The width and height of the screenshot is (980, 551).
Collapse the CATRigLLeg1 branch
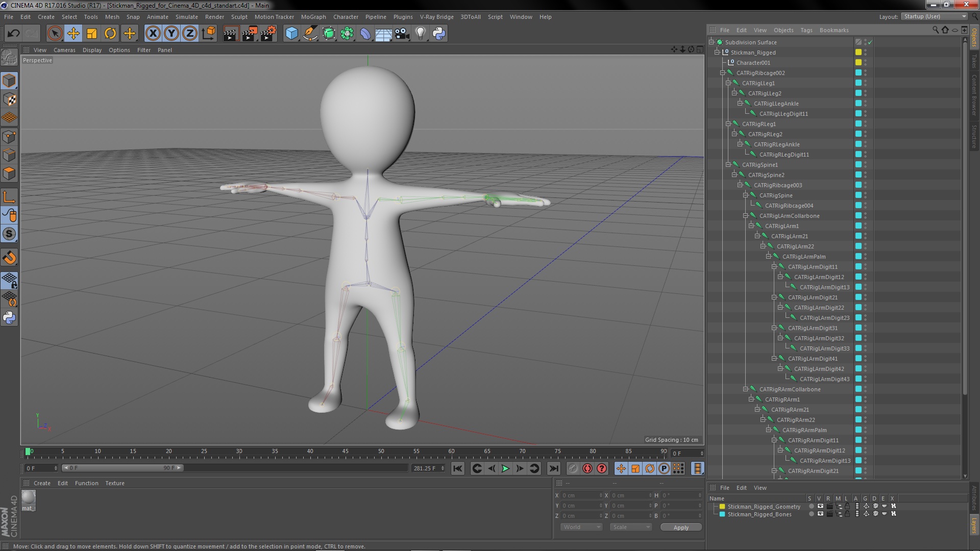point(728,83)
